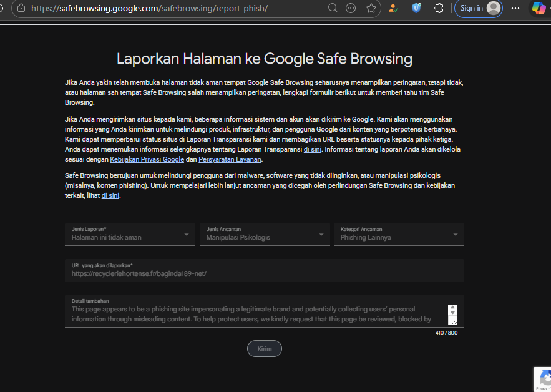The width and height of the screenshot is (551, 392).
Task: Click the textarea scroll down arrow
Action: (452, 313)
